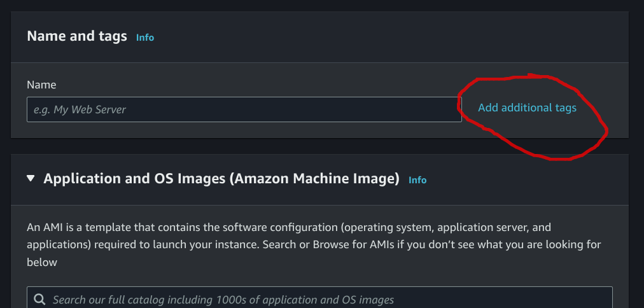
Task: Click the AMI catalog search box
Action: click(318, 299)
